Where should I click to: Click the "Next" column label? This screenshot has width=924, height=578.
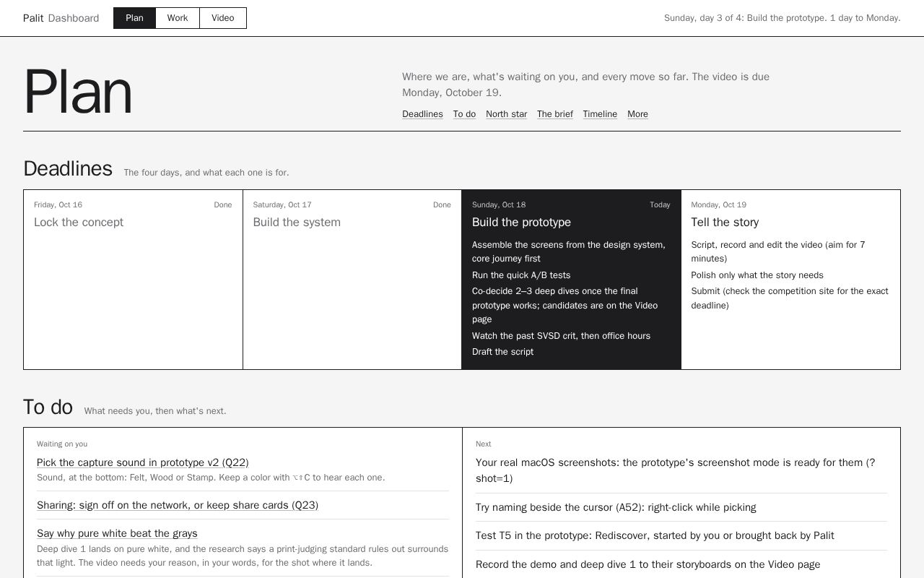pyautogui.click(x=483, y=444)
